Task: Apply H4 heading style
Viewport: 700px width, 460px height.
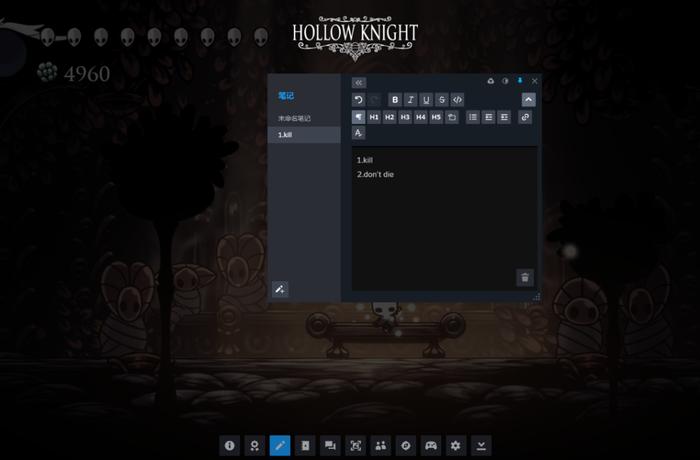Action: tap(421, 117)
